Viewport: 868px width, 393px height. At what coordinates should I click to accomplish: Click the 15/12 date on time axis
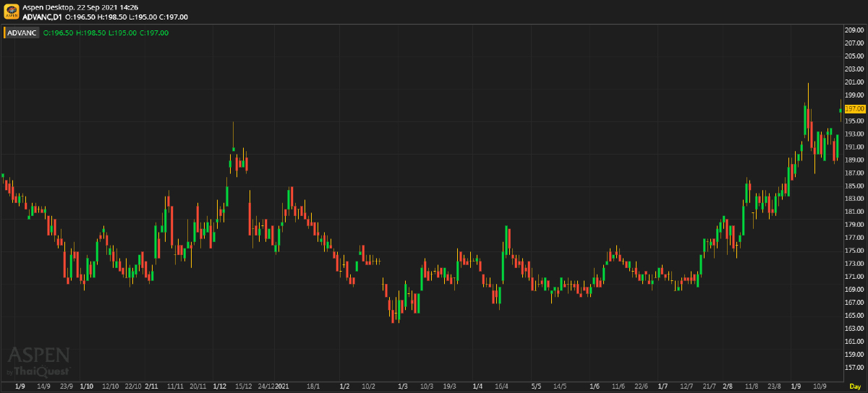[244, 387]
